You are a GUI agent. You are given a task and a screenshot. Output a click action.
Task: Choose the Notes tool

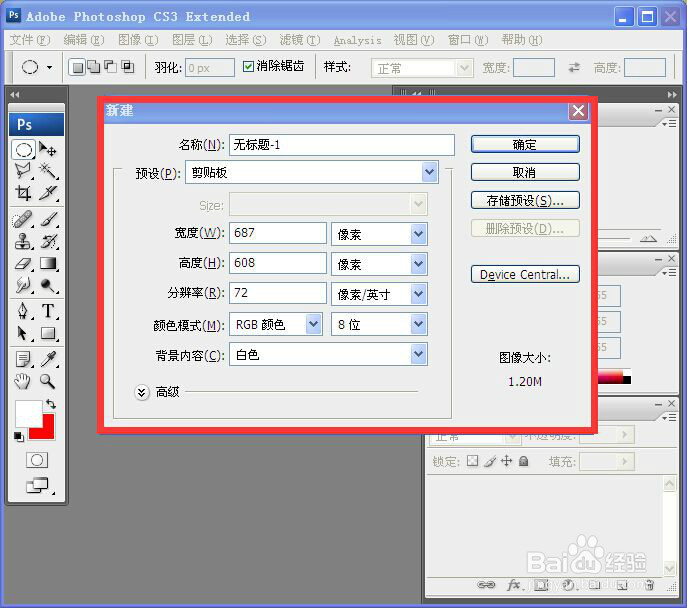pyautogui.click(x=23, y=359)
